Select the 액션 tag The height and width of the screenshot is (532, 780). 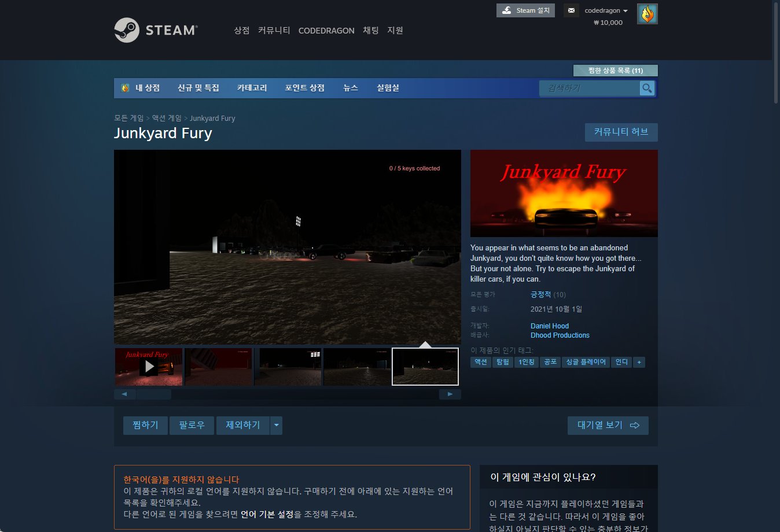(481, 362)
